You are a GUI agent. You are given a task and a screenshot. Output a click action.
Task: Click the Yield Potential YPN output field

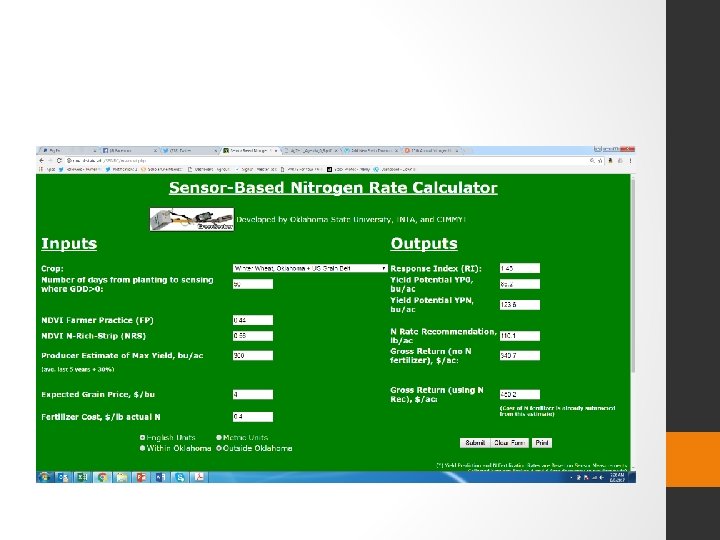coord(520,305)
